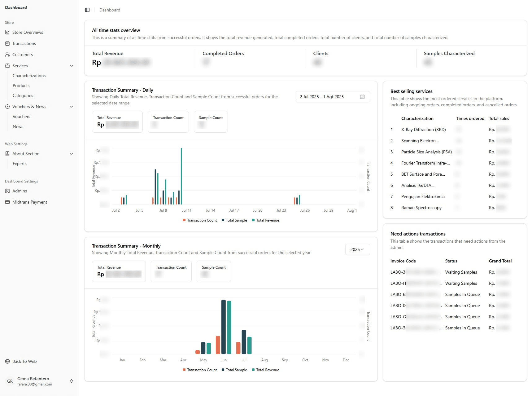Screen dimensions: 532x396
Task: Click the tallest teal bar in daily chart
Action: pyautogui.click(x=181, y=177)
